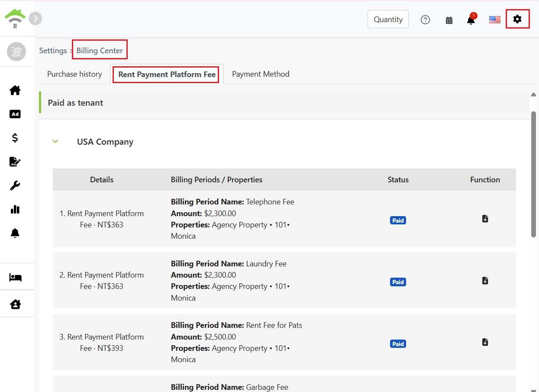Click the Billing Periods / Properties header

pos(216,180)
